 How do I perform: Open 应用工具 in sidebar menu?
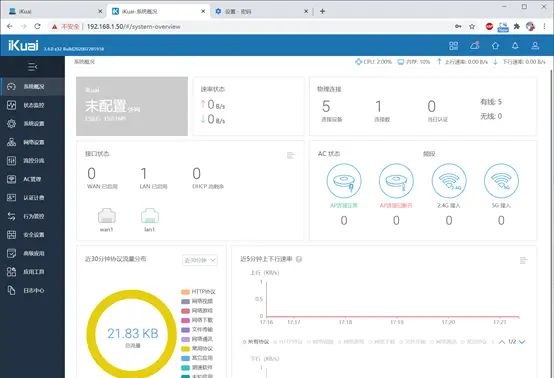click(x=32, y=272)
